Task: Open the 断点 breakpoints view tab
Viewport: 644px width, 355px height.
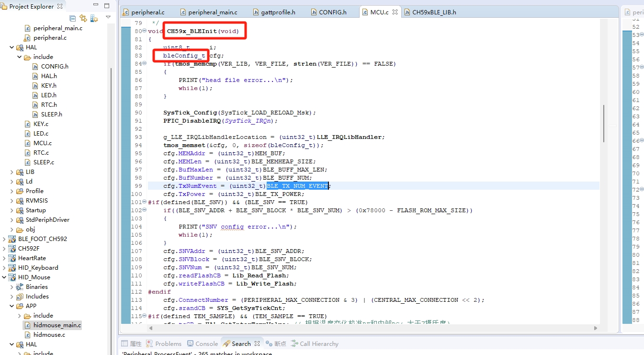Action: click(280, 344)
